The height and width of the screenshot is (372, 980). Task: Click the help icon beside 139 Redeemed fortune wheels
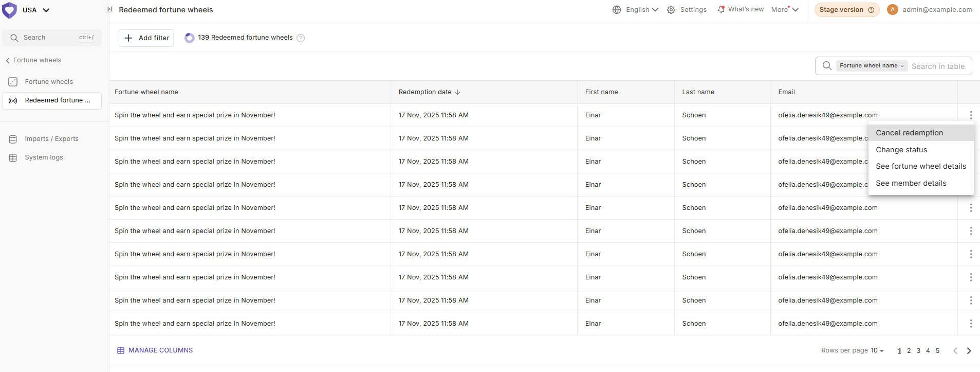[301, 38]
